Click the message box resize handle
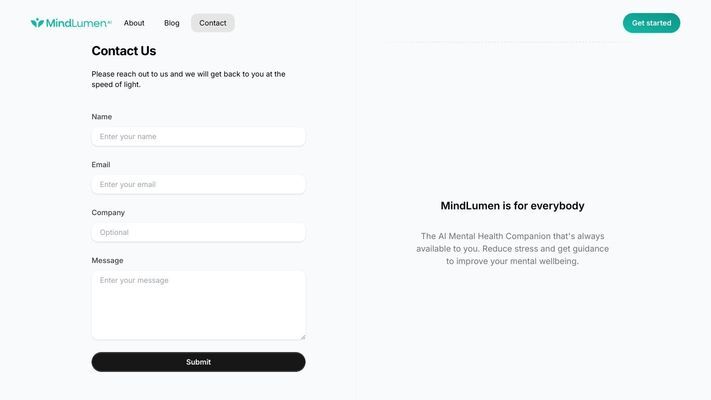 click(x=302, y=337)
